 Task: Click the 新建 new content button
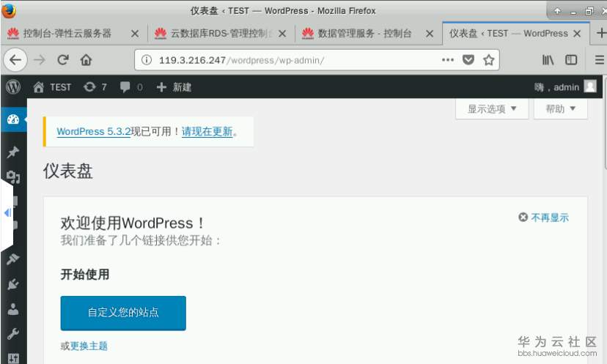[x=174, y=87]
